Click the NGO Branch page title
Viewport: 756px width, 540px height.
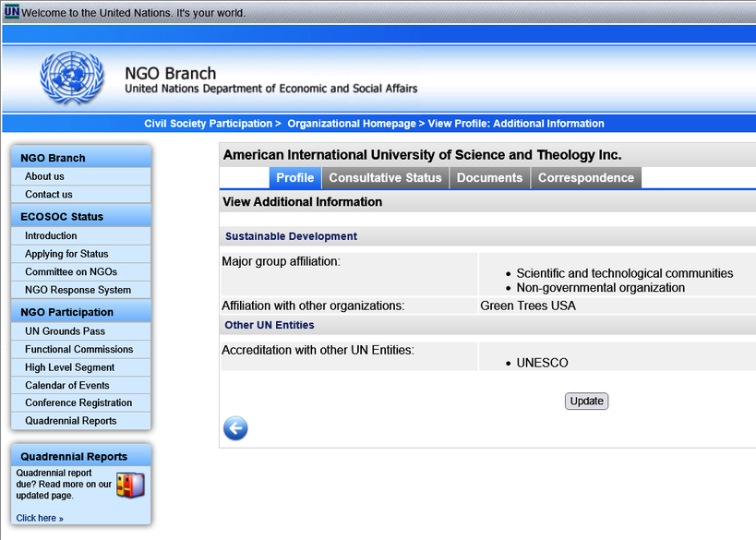point(170,73)
